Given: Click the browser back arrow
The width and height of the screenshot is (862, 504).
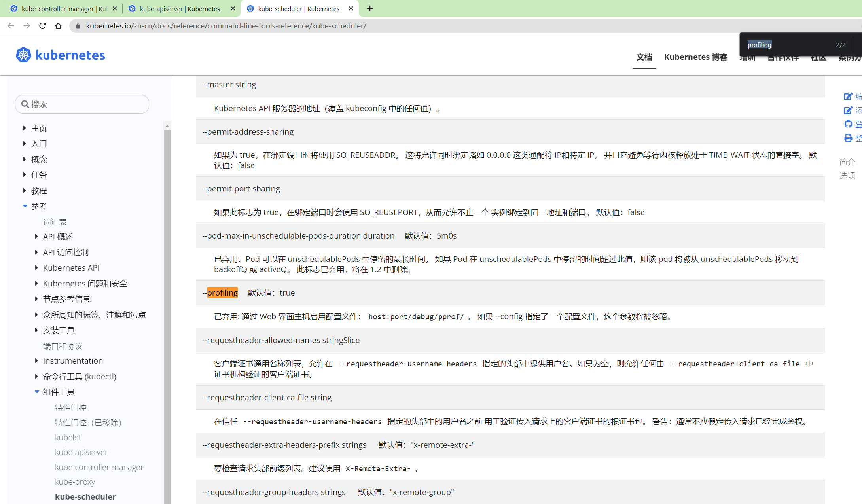Looking at the screenshot, I should (x=11, y=26).
